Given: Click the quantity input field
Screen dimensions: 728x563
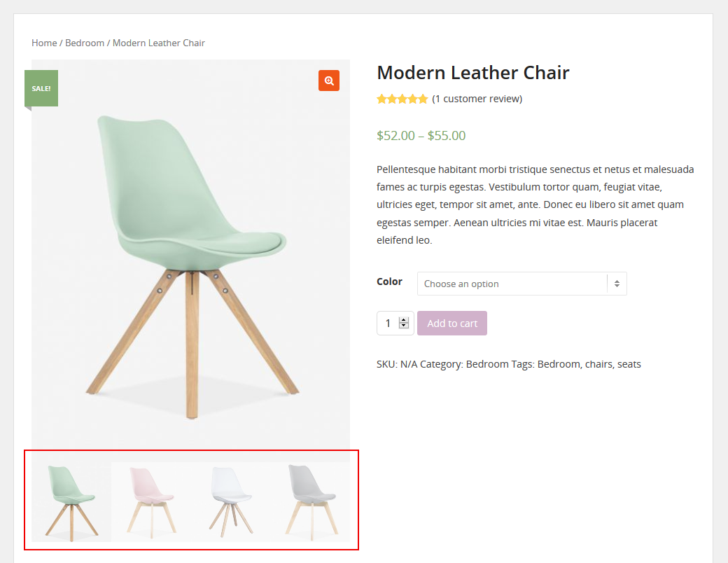Looking at the screenshot, I should (389, 324).
